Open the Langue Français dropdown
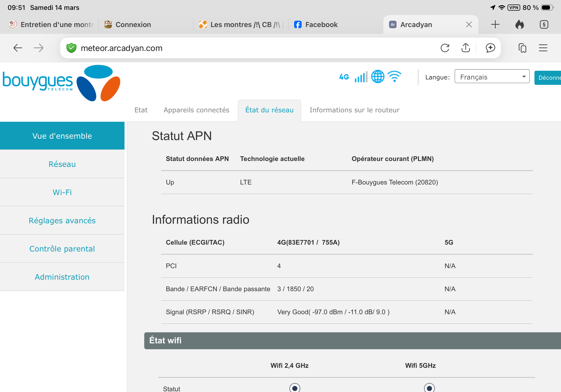561x392 pixels. point(492,76)
